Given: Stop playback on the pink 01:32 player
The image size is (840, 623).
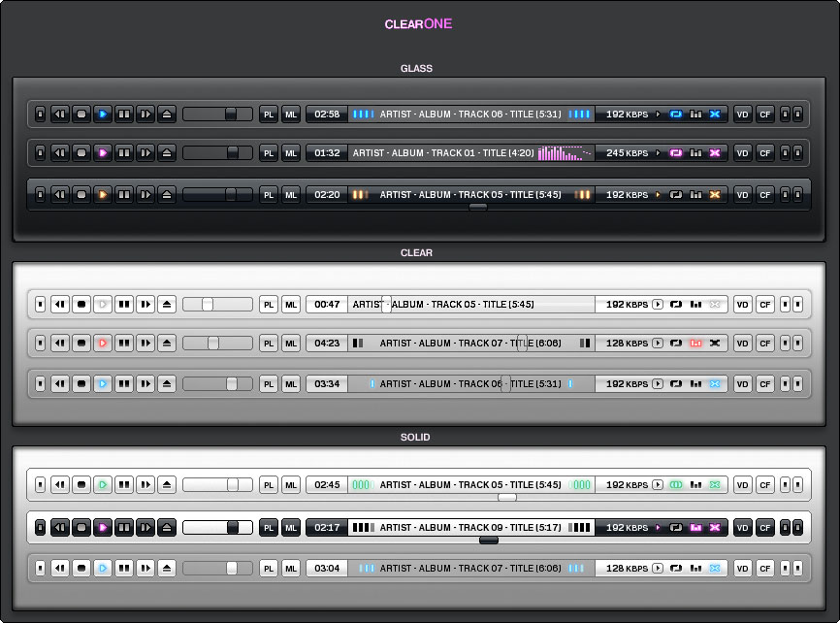Looking at the screenshot, I should (x=81, y=153).
